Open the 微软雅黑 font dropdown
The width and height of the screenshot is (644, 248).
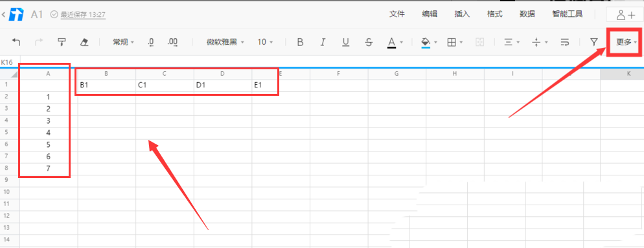click(x=225, y=42)
